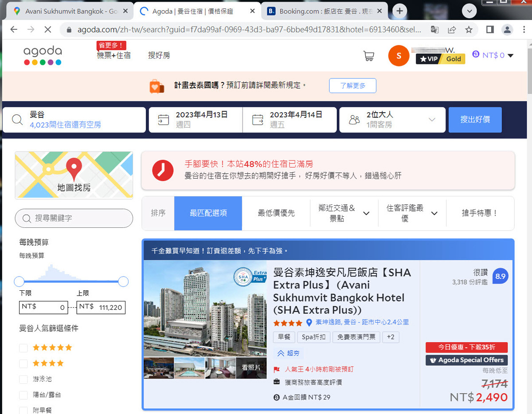The width and height of the screenshot is (532, 414).
Task: Open the pool thumbnail photo
Action: [x=189, y=368]
